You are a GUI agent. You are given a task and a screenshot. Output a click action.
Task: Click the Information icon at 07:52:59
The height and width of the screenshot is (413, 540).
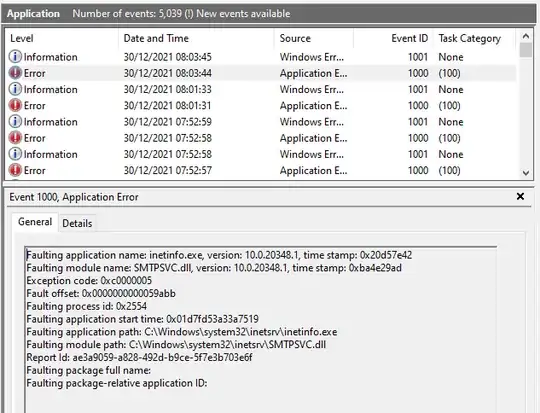pyautogui.click(x=15, y=121)
